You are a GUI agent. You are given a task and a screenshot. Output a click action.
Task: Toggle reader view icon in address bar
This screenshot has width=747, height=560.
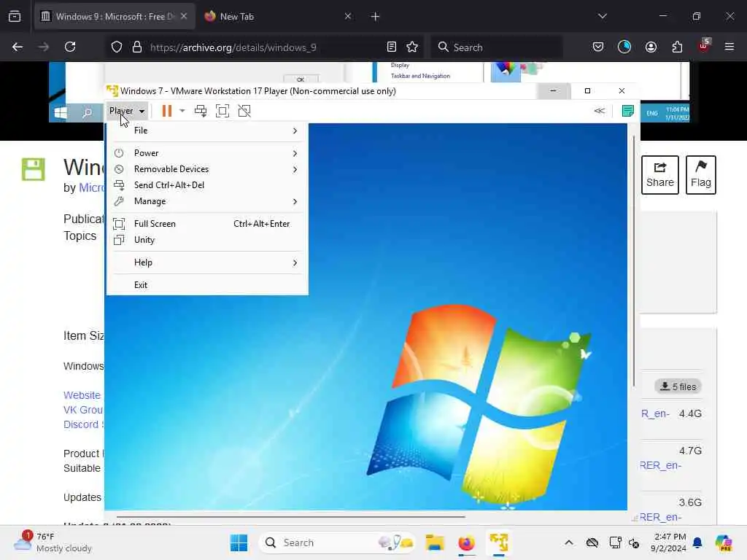click(392, 47)
